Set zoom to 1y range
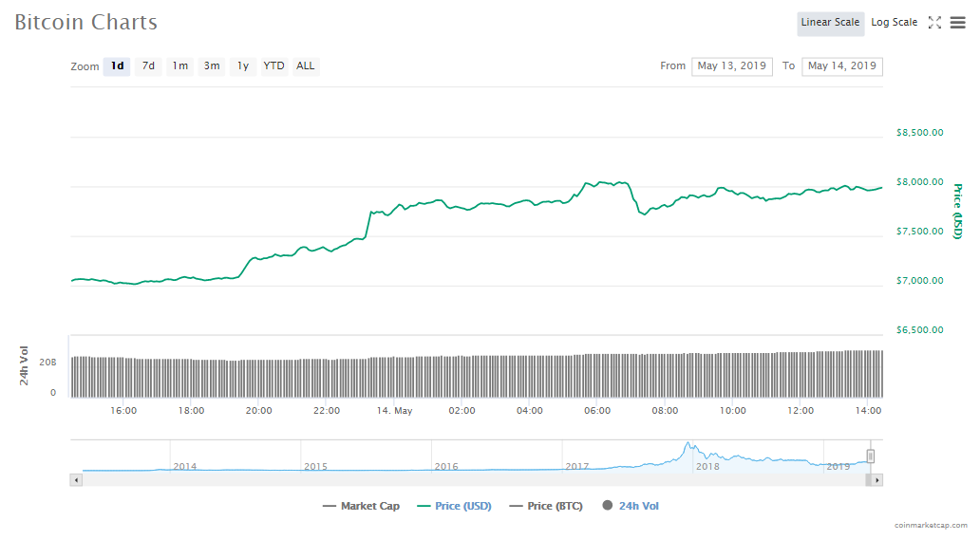 243,66
